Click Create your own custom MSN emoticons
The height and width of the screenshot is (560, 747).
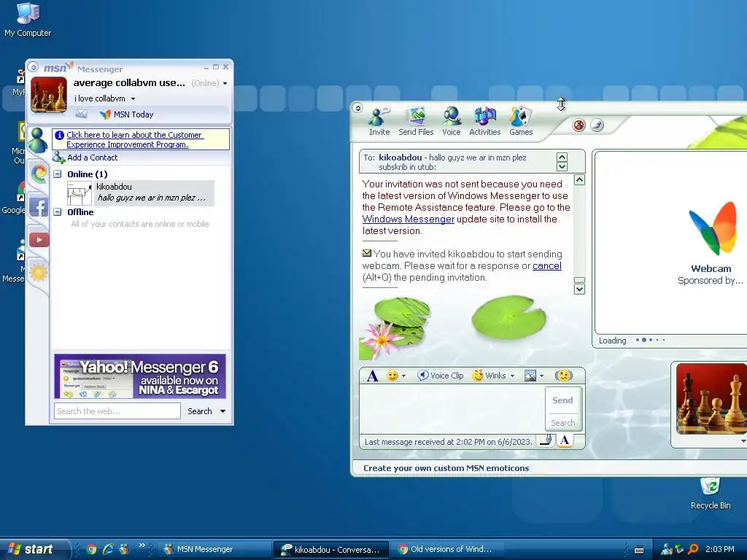[446, 468]
